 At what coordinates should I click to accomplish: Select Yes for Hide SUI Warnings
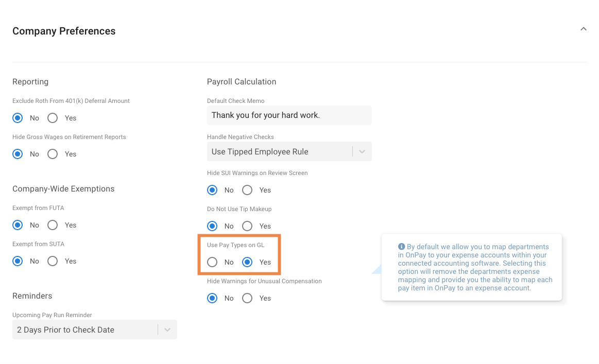247,190
